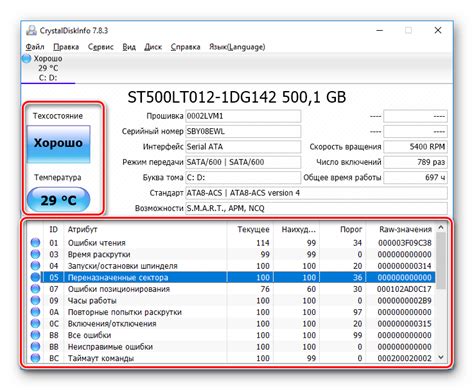
Task: Click the status orb for attribute 01 Ошибки чтения
Action: tap(35, 243)
